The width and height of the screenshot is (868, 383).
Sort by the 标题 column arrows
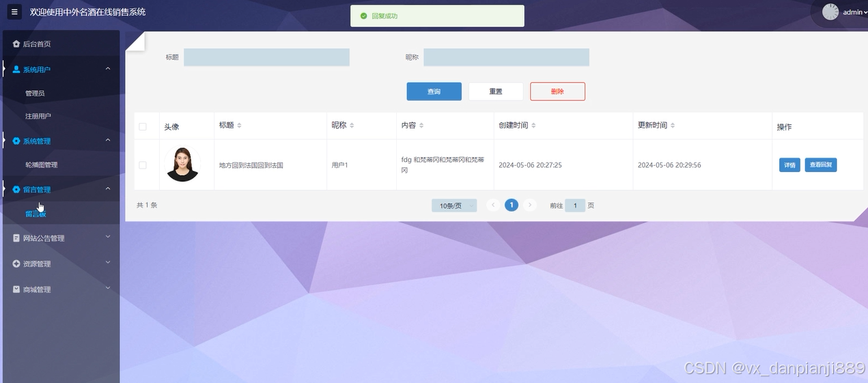[x=239, y=126]
